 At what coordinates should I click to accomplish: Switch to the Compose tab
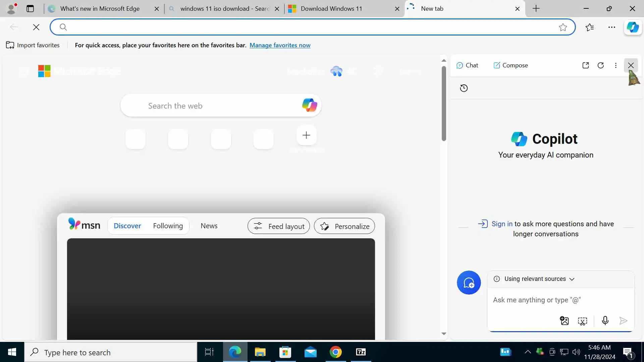pos(511,65)
